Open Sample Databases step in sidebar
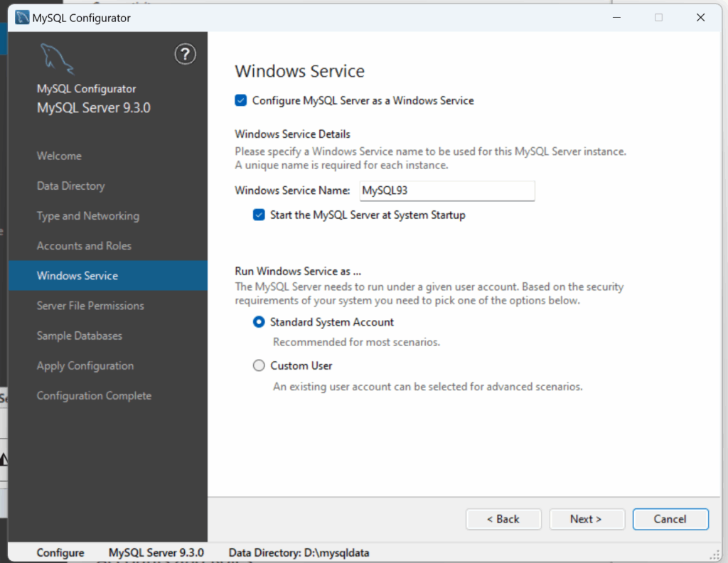The width and height of the screenshot is (728, 563). (x=80, y=336)
